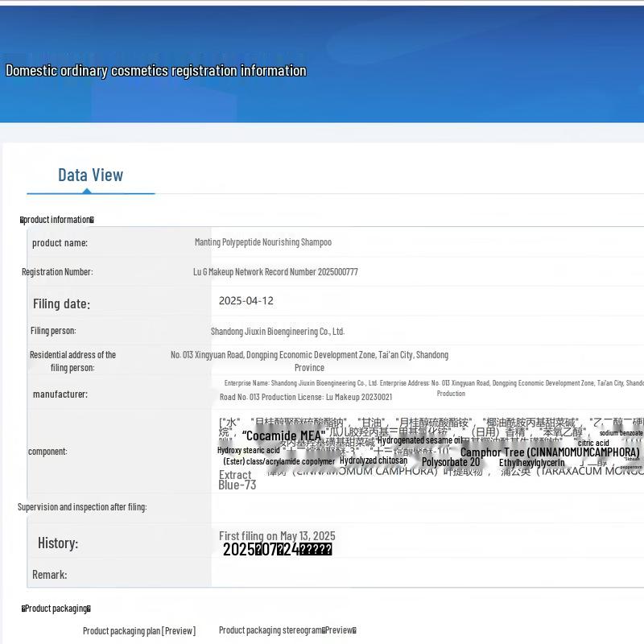Click the Cocamide MEA ingredient
Screen dimensions: 644x644
click(x=283, y=436)
